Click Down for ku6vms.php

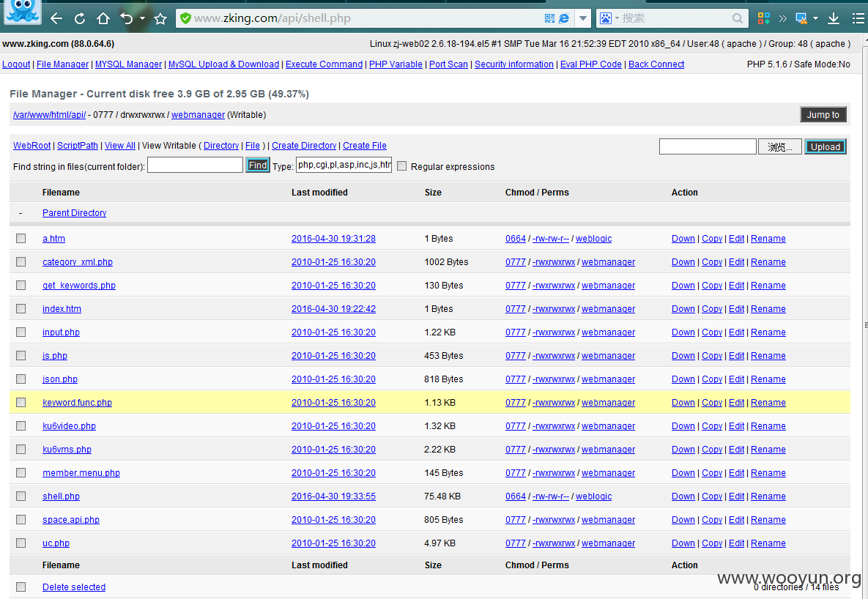(683, 450)
